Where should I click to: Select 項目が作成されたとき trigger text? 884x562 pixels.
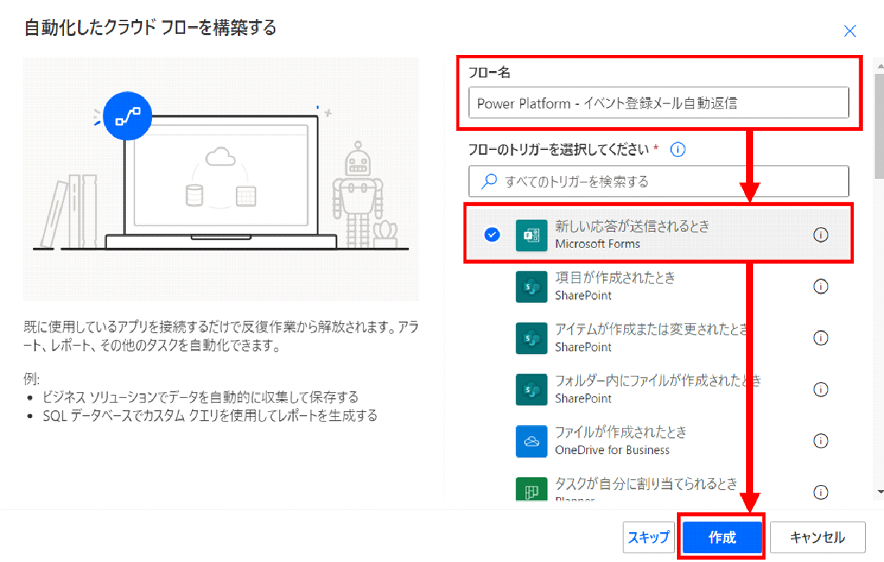pos(615,277)
